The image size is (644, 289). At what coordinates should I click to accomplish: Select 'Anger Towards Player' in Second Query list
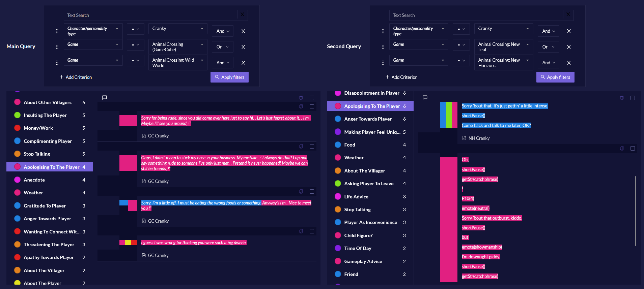click(x=368, y=119)
